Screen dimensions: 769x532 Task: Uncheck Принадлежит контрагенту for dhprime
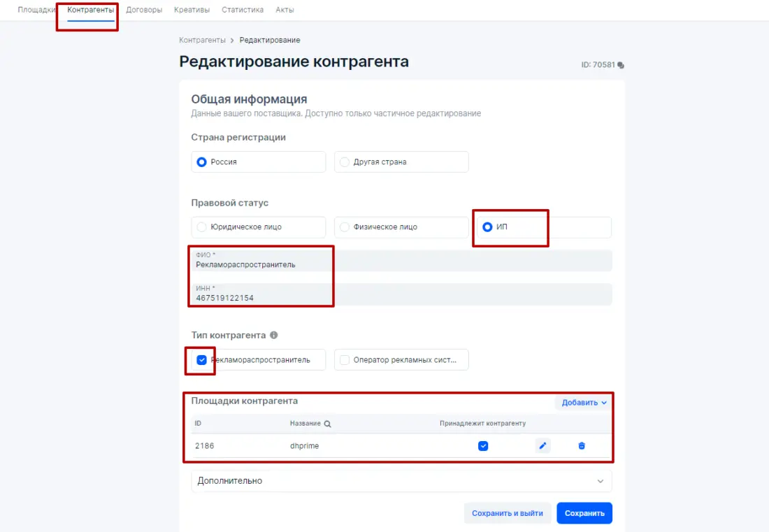pos(483,446)
